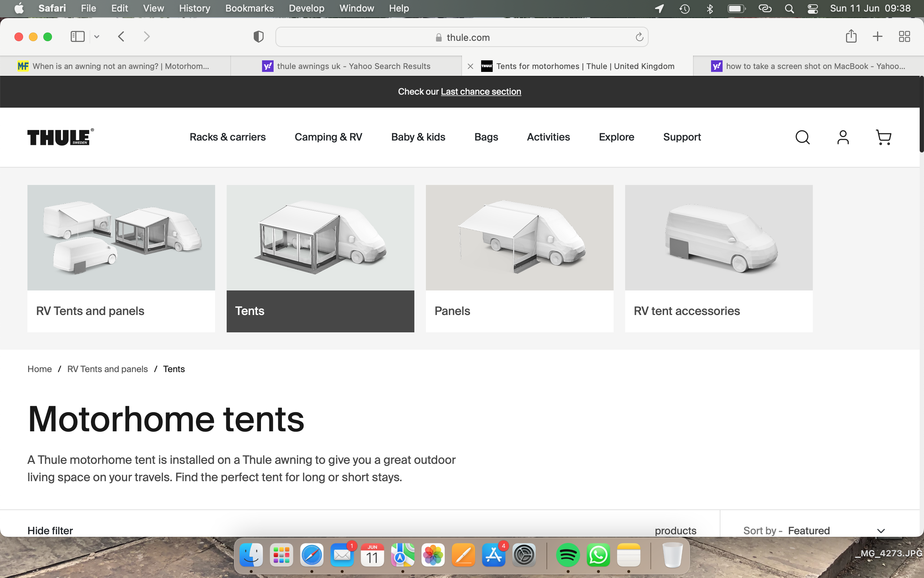The image size is (924, 578).
Task: Expand the sidebar tab group chevron
Action: point(97,37)
